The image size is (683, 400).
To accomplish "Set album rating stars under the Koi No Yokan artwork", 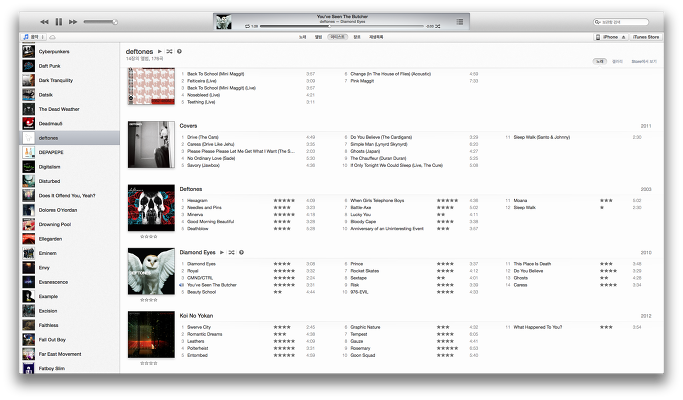I will pyautogui.click(x=149, y=363).
